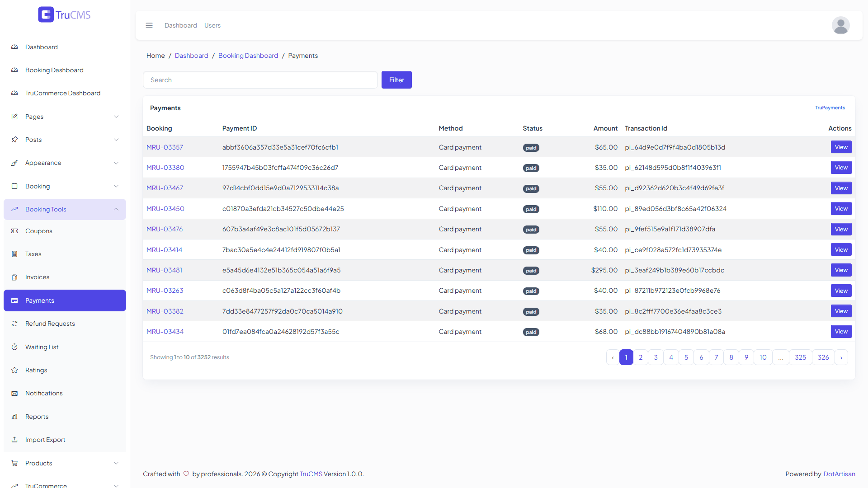Expand the Pages menu chevron
The height and width of the screenshot is (488, 868).
coord(116,117)
